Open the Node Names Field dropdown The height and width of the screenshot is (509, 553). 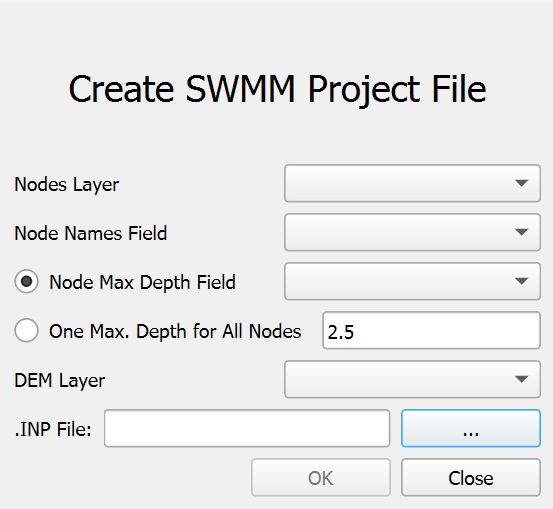(x=412, y=232)
